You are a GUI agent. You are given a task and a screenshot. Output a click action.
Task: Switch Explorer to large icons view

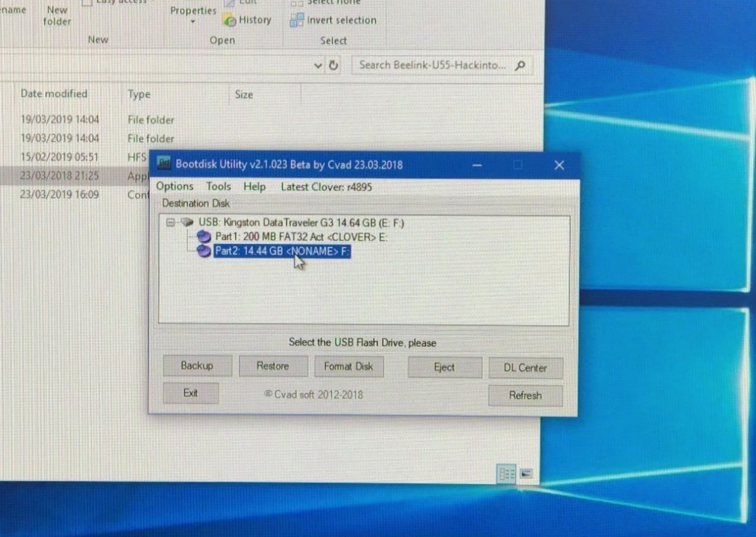tap(526, 474)
